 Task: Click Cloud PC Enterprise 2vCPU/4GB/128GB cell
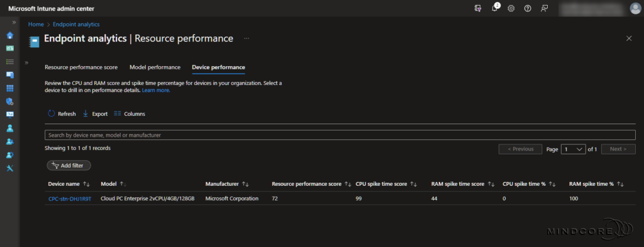coord(147,198)
